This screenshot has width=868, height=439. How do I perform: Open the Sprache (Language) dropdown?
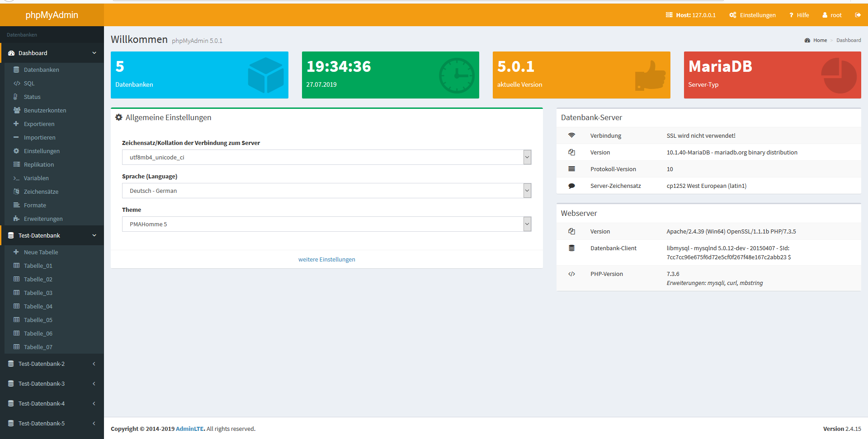point(326,191)
